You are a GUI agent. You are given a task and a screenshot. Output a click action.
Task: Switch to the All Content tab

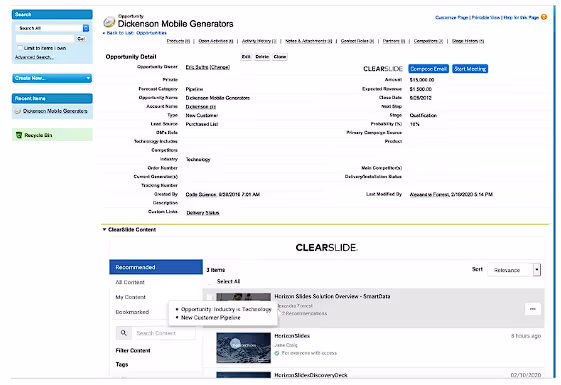pyautogui.click(x=130, y=282)
